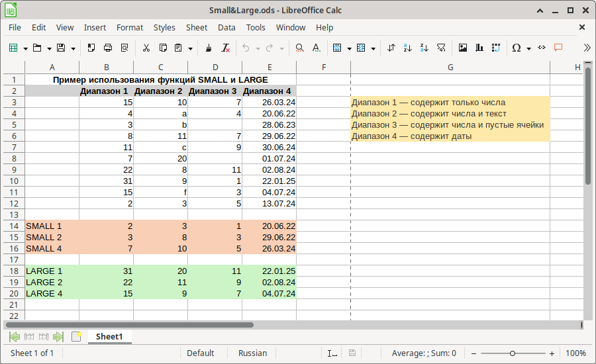Viewport: 596px width, 364px height.
Task: Click the Clear Direct Formatting icon
Action: tap(225, 48)
